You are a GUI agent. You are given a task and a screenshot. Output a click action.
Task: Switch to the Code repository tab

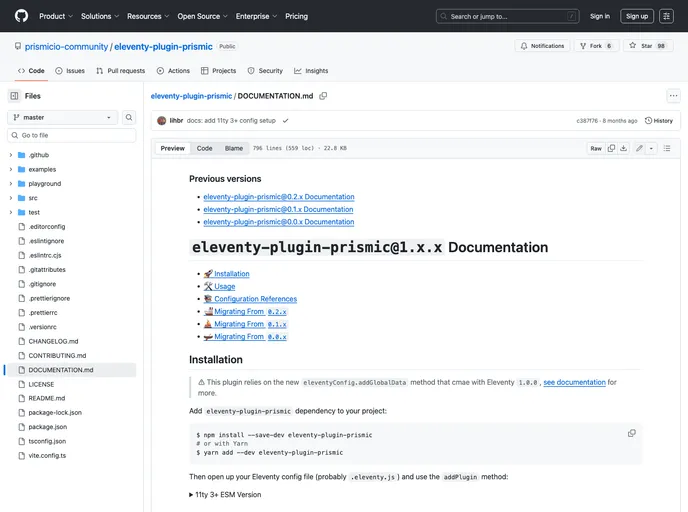pyautogui.click(x=31, y=71)
